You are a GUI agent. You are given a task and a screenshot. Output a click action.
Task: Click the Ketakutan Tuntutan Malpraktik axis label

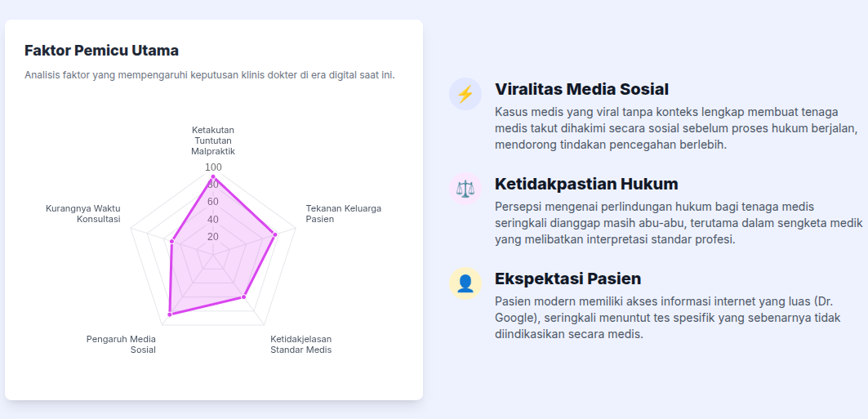pyautogui.click(x=213, y=140)
